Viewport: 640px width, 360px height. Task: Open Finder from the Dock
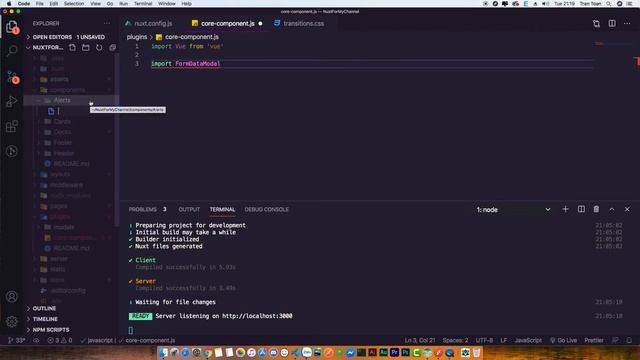163,353
